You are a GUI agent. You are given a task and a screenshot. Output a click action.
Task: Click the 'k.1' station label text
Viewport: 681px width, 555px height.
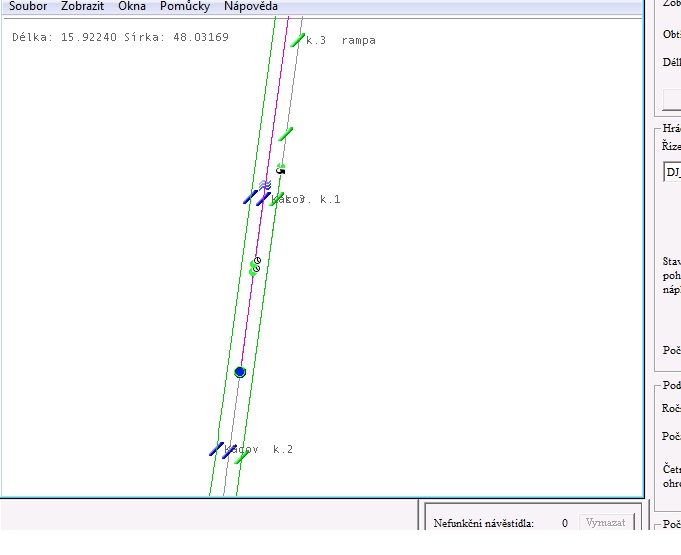pos(330,200)
